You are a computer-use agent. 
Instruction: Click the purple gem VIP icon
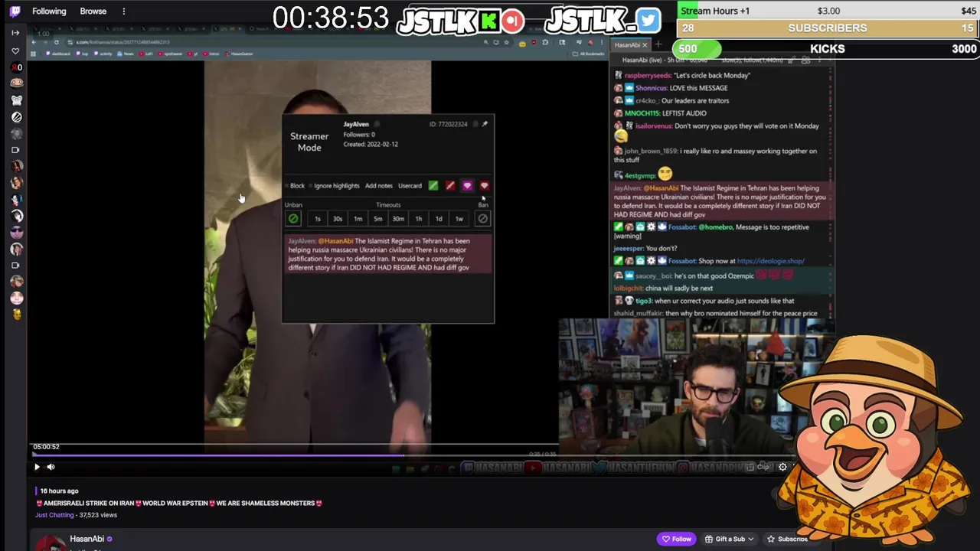[467, 186]
